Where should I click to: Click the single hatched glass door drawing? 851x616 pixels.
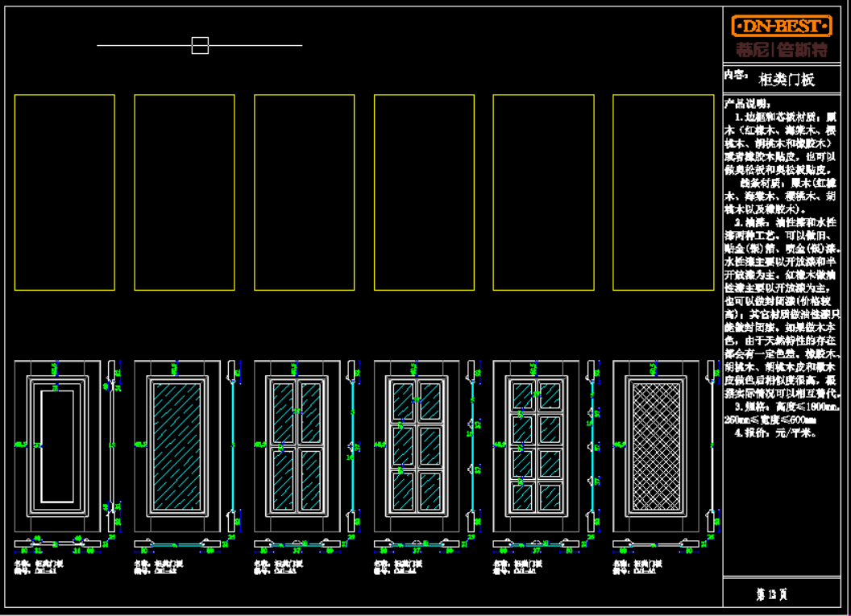[176, 445]
